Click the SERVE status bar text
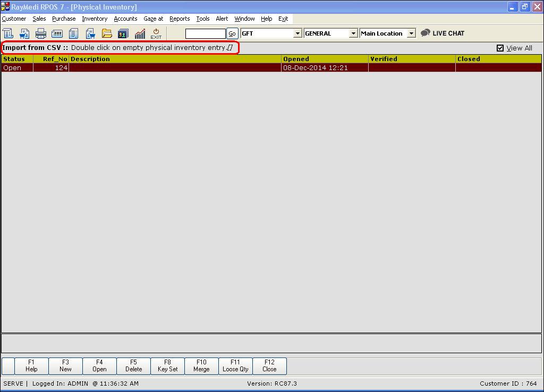The image size is (544, 392). coord(13,384)
